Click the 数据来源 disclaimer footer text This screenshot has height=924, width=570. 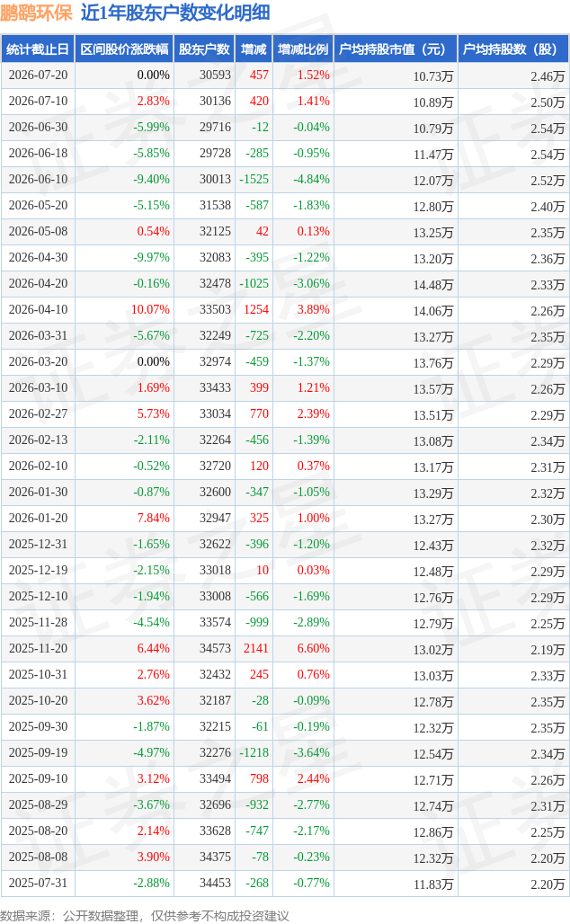[145, 916]
